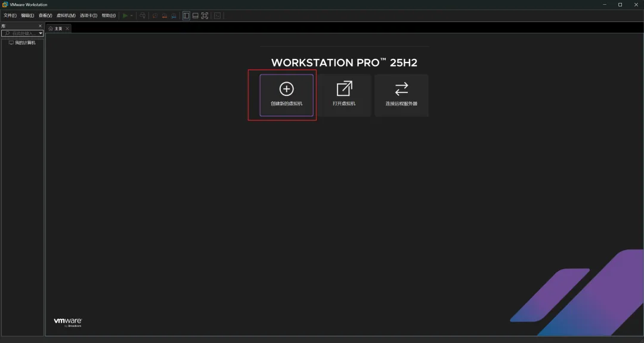Click the green power-on play icon
Image resolution: width=644 pixels, height=343 pixels.
(x=125, y=15)
